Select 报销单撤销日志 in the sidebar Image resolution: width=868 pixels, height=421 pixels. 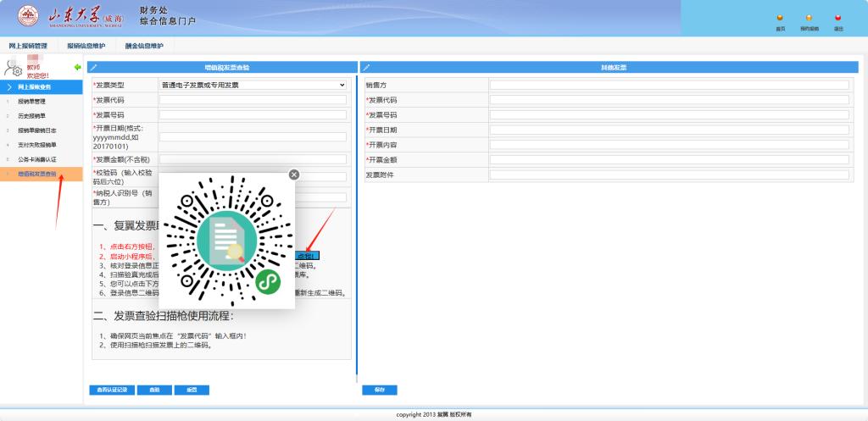tap(37, 130)
